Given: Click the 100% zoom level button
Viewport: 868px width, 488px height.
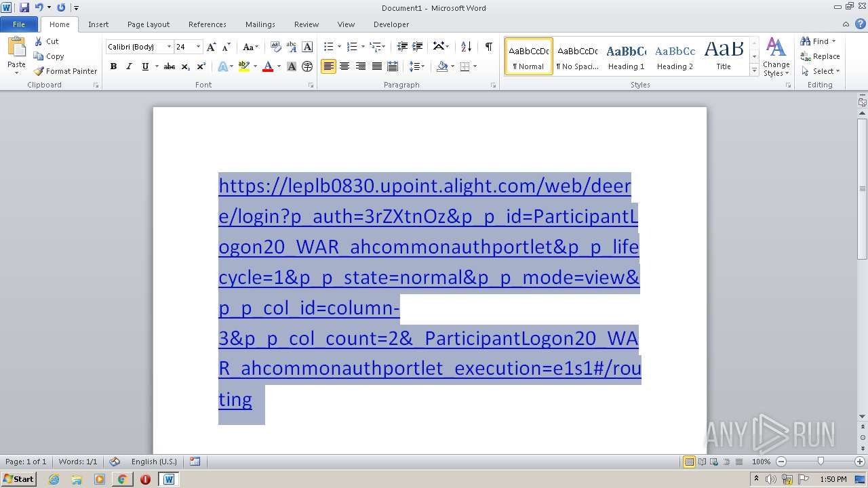Looking at the screenshot, I should 761,462.
